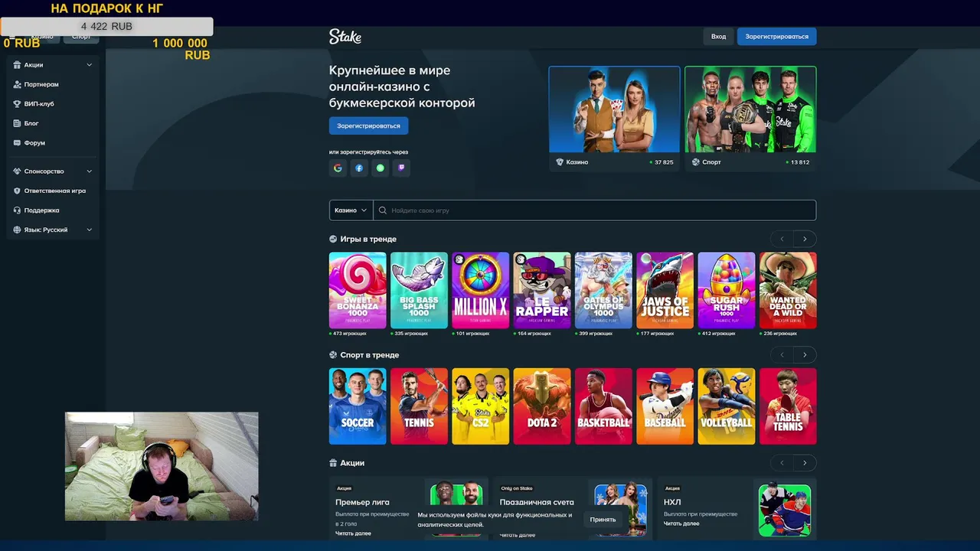The width and height of the screenshot is (980, 551).
Task: Click the Игры в тренде heading icon
Action: (x=333, y=239)
